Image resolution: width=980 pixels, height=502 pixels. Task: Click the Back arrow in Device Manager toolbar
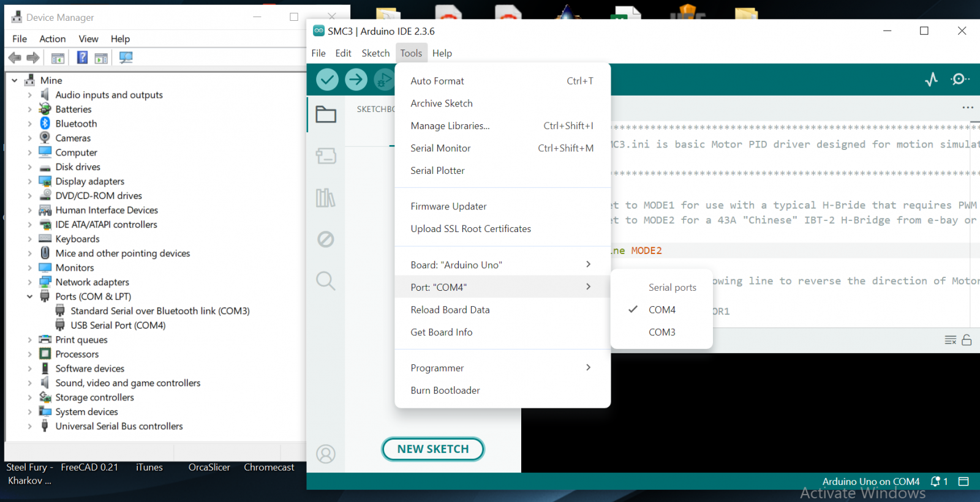tap(15, 58)
